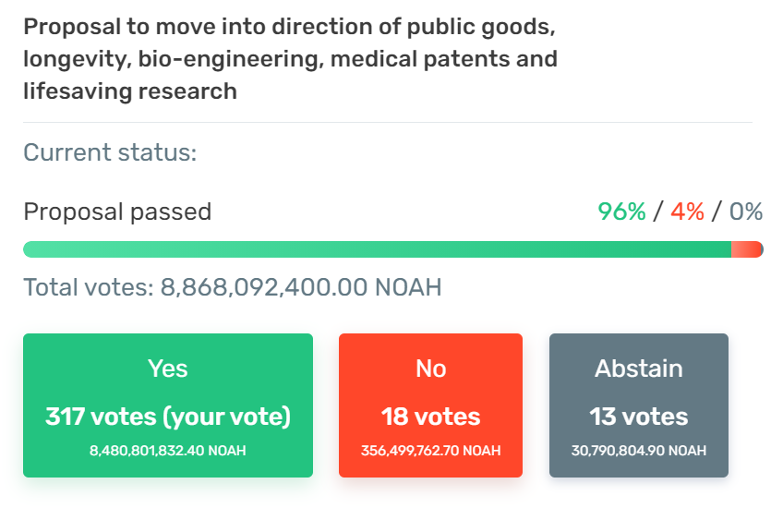Click the "Current status:" label
Image resolution: width=783 pixels, height=532 pixels.
point(110,152)
